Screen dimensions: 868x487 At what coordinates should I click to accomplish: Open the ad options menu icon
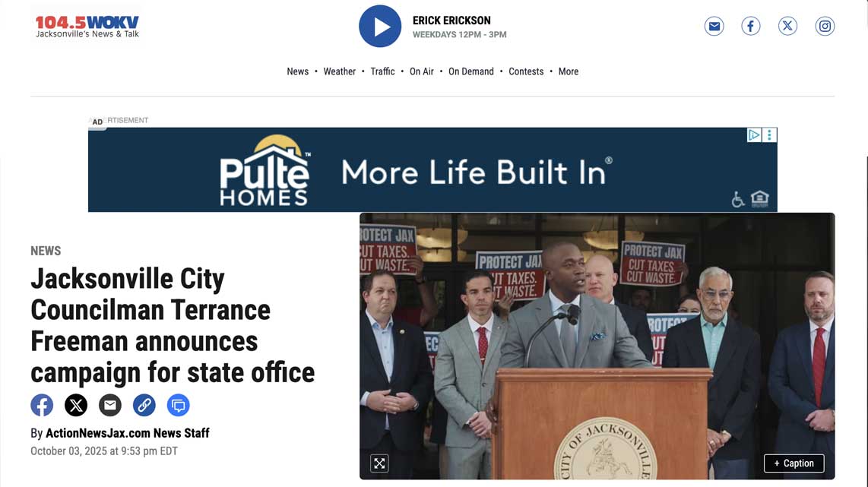(x=770, y=135)
